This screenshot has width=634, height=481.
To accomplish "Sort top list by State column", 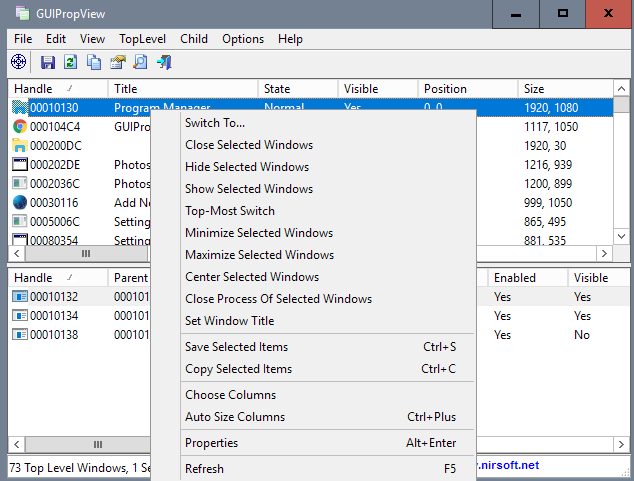I will tap(298, 89).
